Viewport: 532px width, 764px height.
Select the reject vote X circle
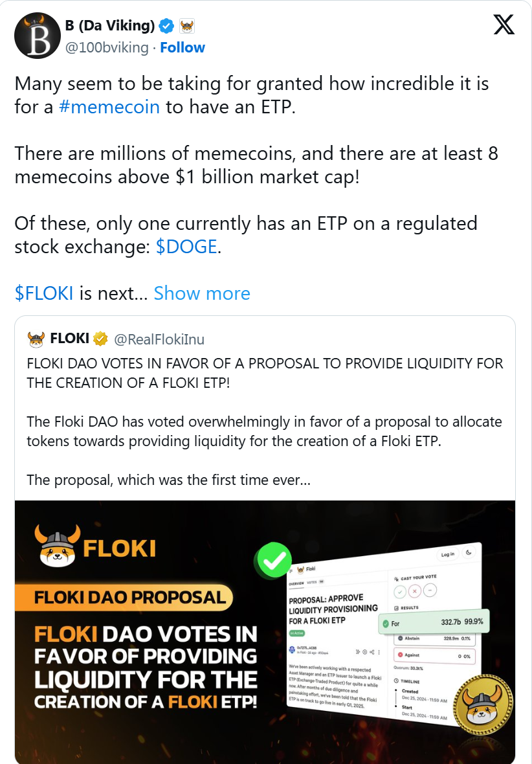tap(416, 590)
